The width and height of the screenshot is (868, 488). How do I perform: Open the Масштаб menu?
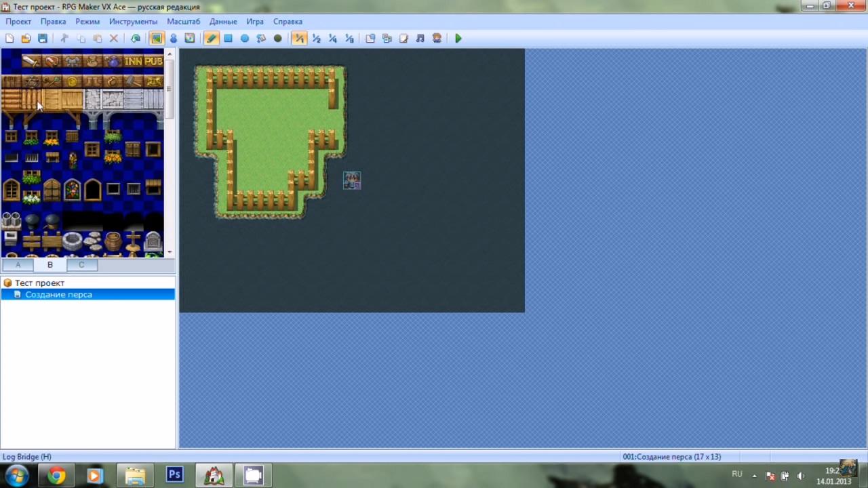click(183, 22)
